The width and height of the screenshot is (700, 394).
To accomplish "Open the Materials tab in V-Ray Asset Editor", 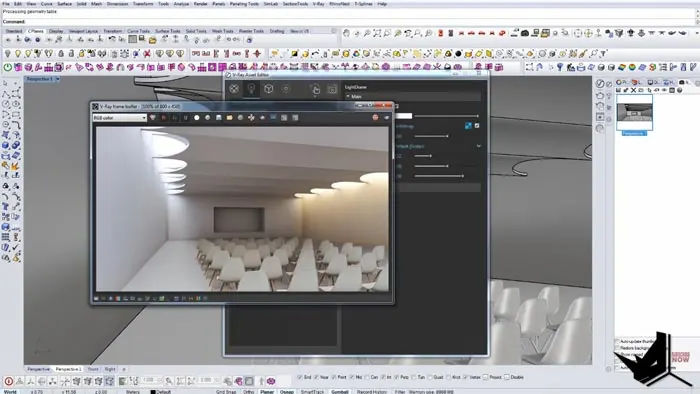I will pyautogui.click(x=234, y=89).
